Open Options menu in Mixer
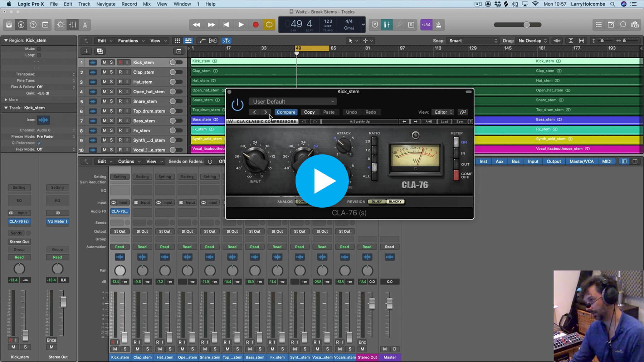644x362 pixels. pos(129,162)
